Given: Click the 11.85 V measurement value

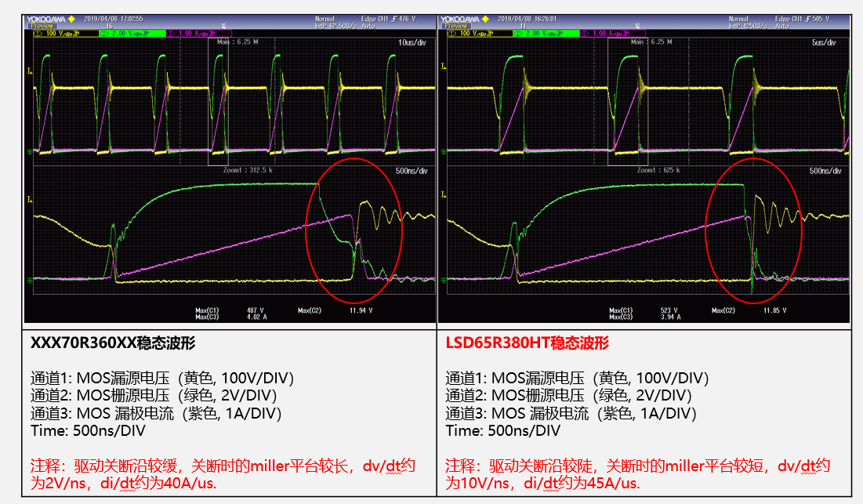Looking at the screenshot, I should tap(775, 310).
